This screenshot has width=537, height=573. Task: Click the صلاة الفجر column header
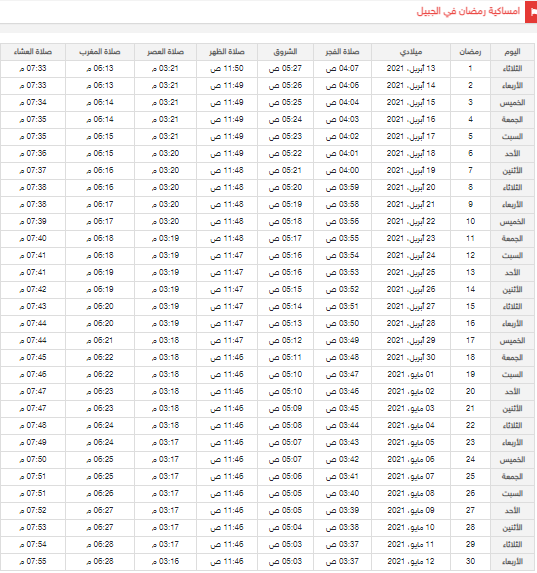coord(342,52)
